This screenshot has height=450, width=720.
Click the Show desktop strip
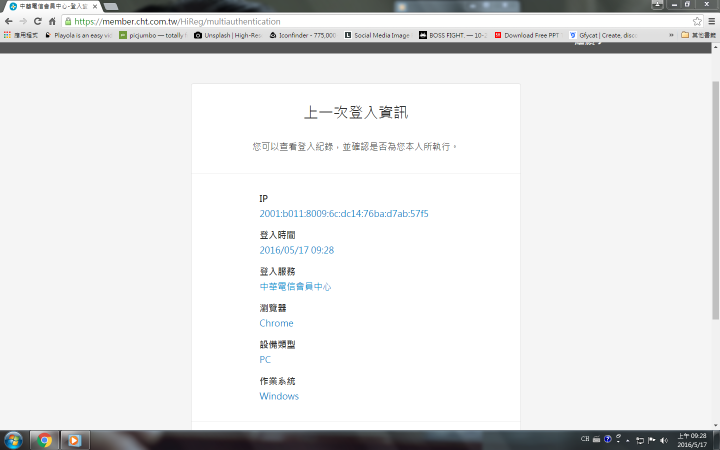[716, 440]
